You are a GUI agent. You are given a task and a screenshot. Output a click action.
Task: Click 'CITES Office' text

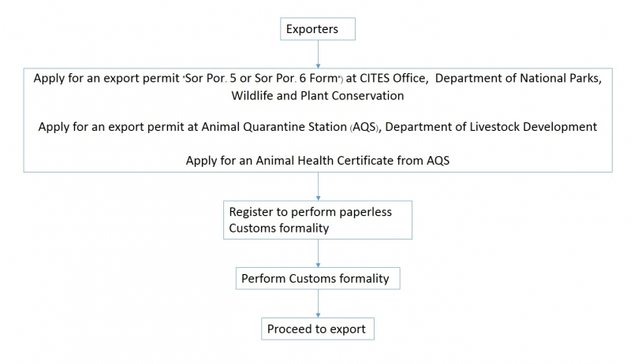point(393,78)
